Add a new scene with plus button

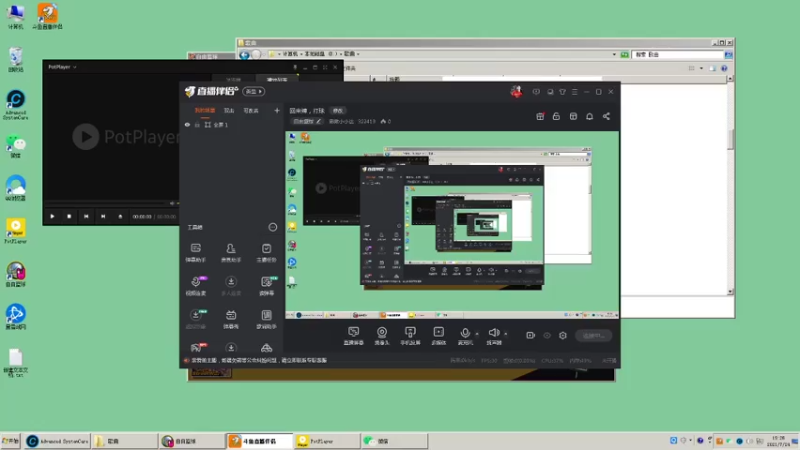pyautogui.click(x=277, y=110)
